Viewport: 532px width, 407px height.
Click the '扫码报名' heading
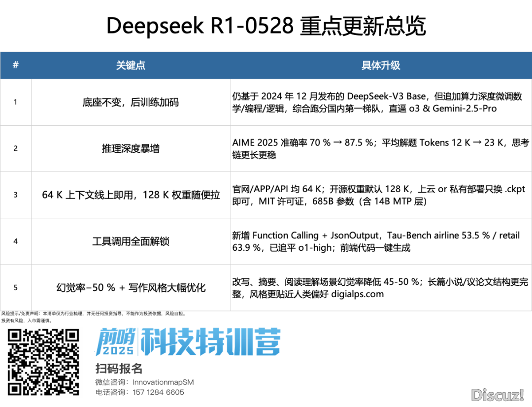[x=119, y=369]
